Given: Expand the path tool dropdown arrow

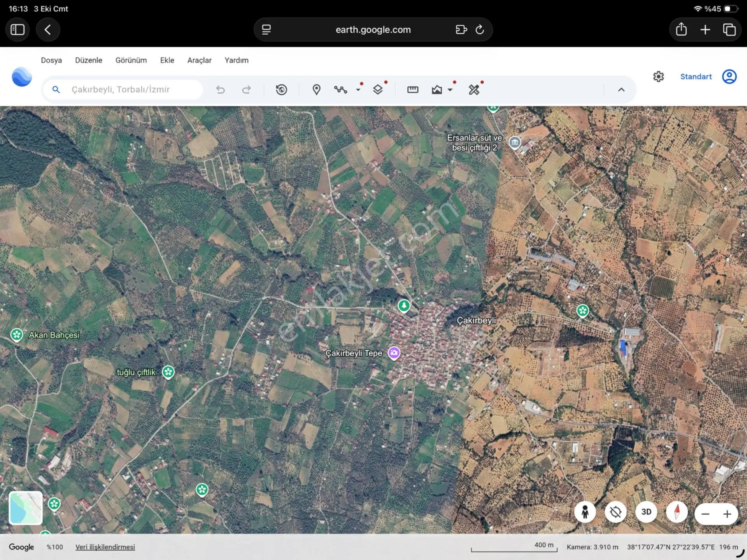Looking at the screenshot, I should point(358,90).
